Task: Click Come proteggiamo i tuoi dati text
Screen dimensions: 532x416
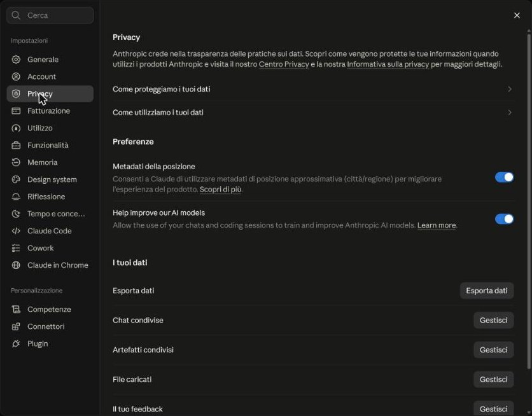Action: coord(161,89)
